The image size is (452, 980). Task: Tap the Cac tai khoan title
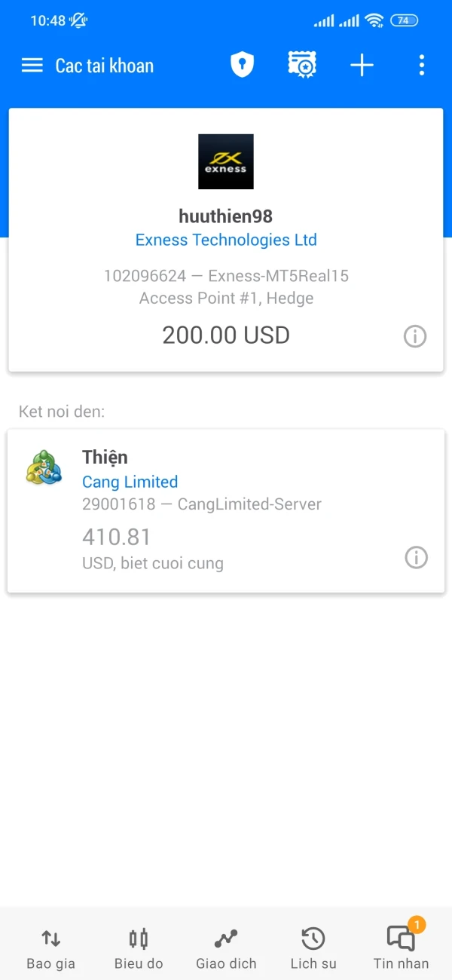(x=105, y=66)
